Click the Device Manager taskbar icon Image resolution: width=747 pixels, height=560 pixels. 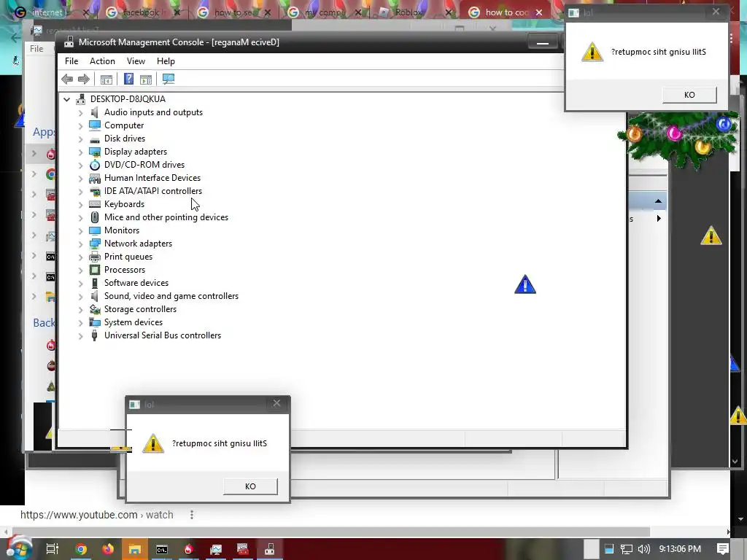(270, 550)
